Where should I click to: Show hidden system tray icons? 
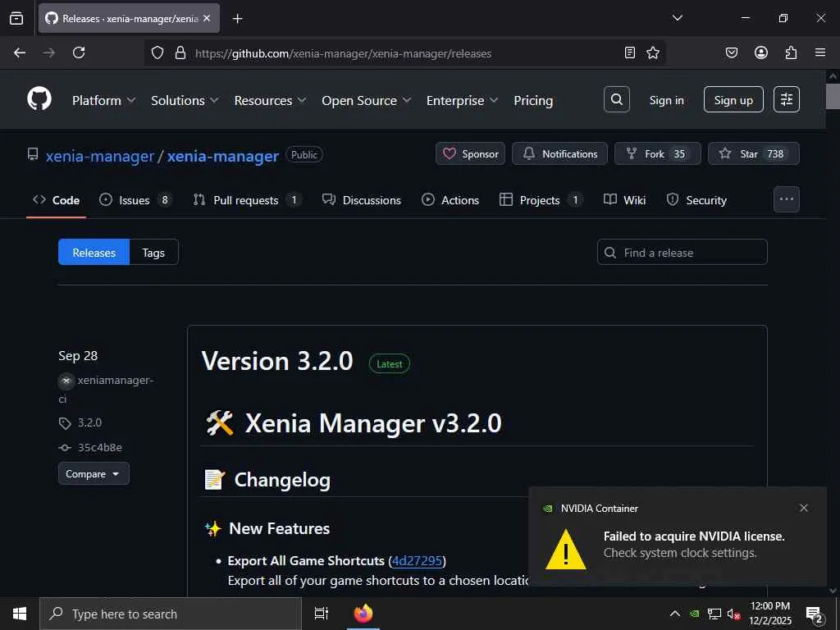pyautogui.click(x=675, y=614)
